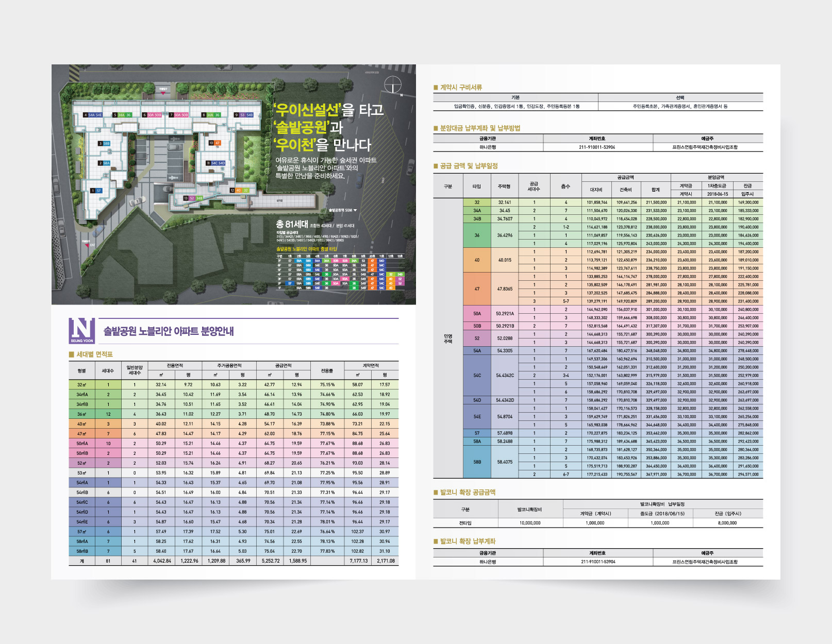Click the total '4,042.84' cell
The height and width of the screenshot is (644, 832).
point(162,561)
